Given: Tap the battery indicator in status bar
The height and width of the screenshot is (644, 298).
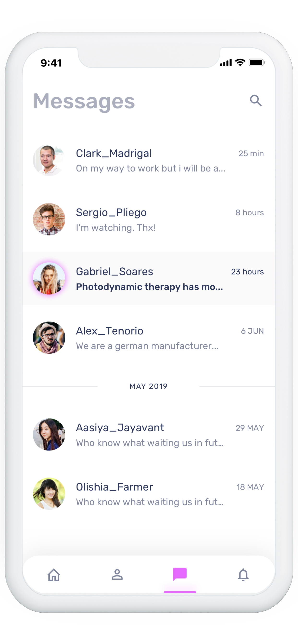Looking at the screenshot, I should 257,63.
